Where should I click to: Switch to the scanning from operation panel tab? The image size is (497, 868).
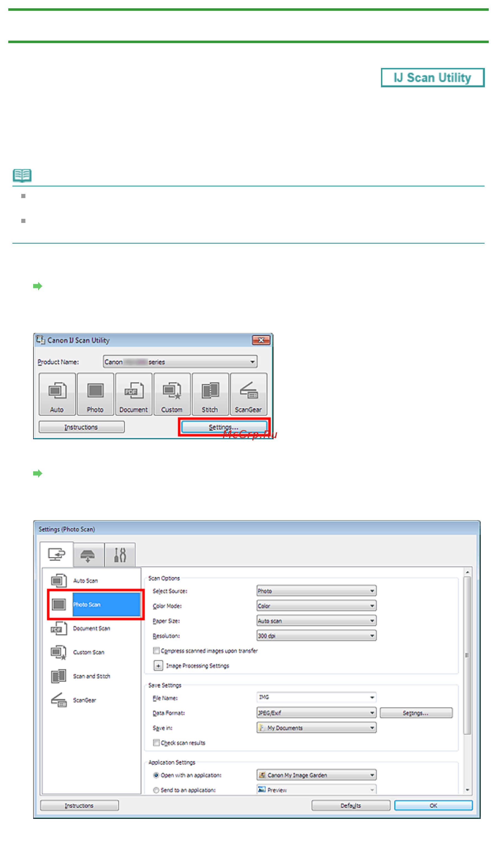[x=88, y=556]
